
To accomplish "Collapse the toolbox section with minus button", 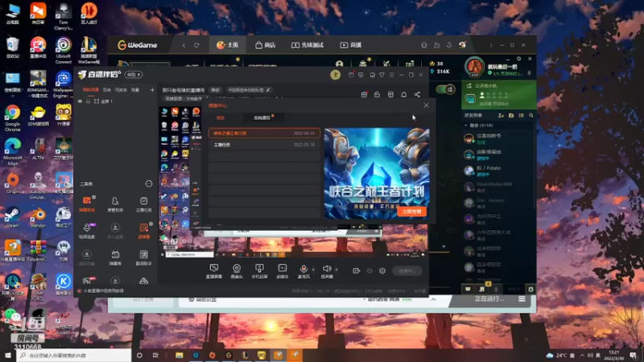I will [149, 184].
